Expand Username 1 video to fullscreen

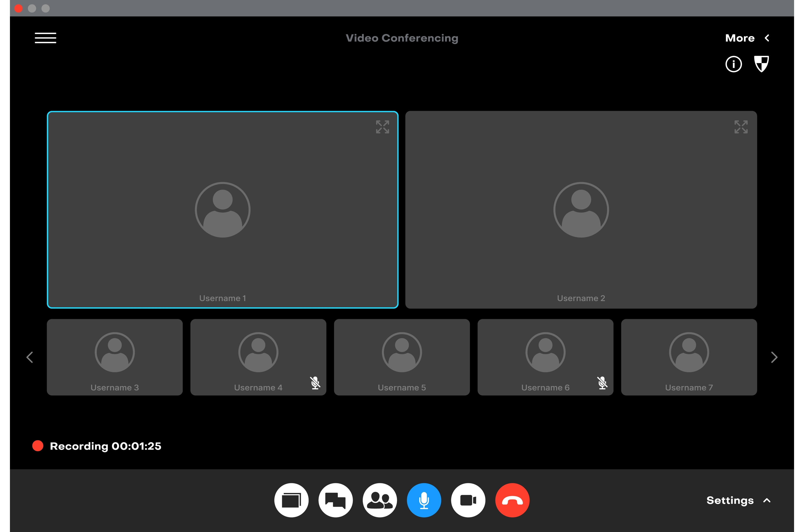point(382,127)
